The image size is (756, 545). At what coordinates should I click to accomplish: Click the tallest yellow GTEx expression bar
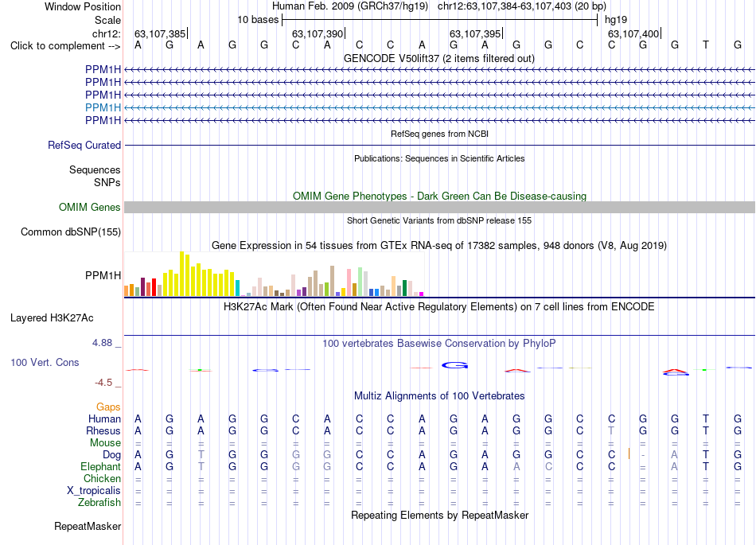click(x=181, y=274)
